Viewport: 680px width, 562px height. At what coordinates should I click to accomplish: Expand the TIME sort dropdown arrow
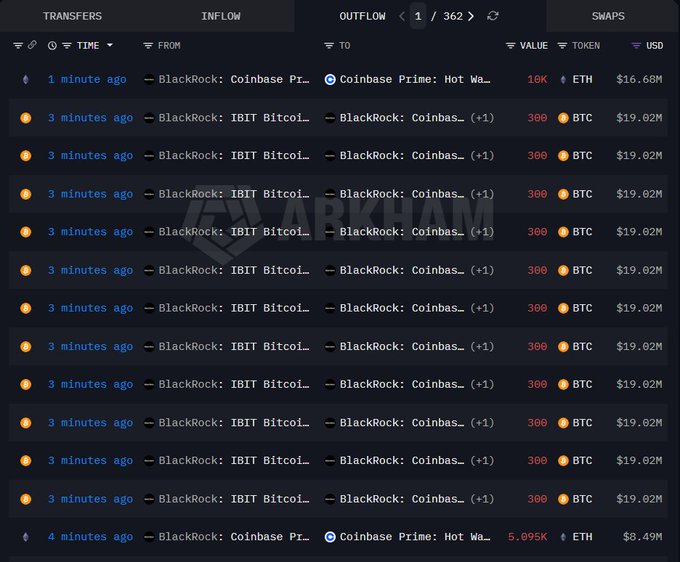(x=110, y=45)
